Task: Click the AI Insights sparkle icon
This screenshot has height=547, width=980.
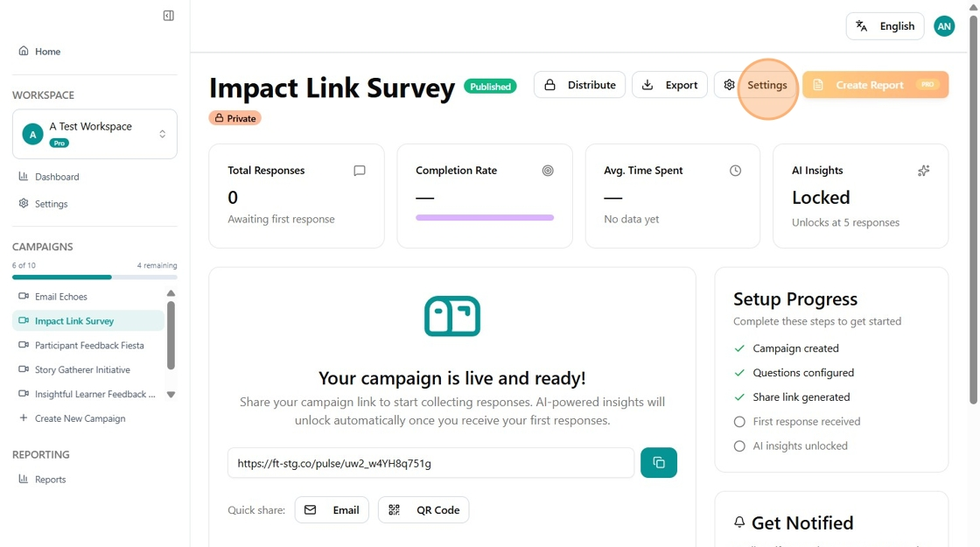Action: click(923, 171)
